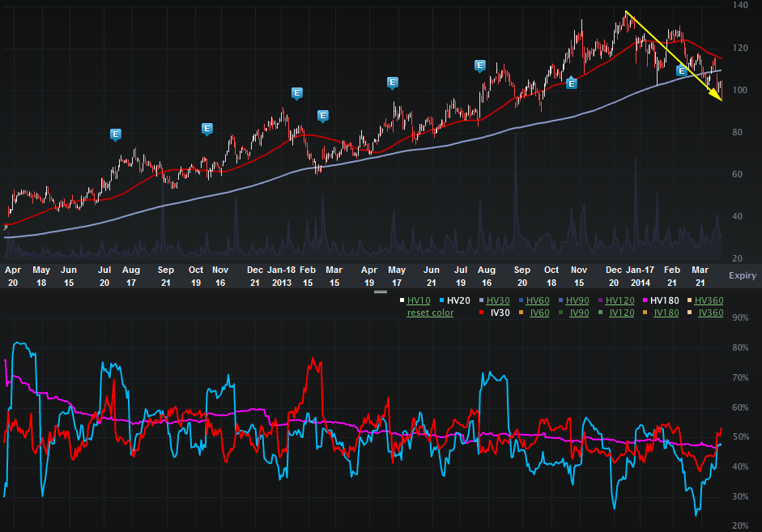Click the Mar 21 expiry date label
The height and width of the screenshot is (532, 762).
click(x=700, y=276)
